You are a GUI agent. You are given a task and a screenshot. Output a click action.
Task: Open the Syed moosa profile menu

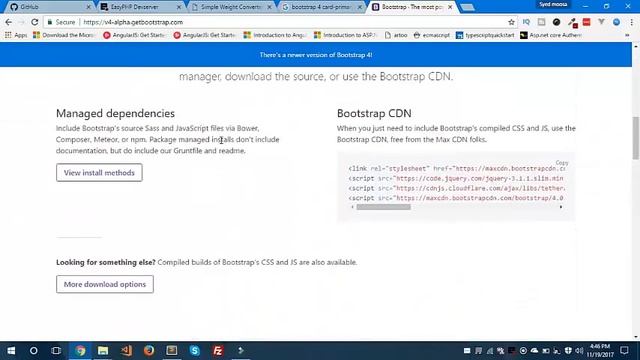tap(553, 4)
